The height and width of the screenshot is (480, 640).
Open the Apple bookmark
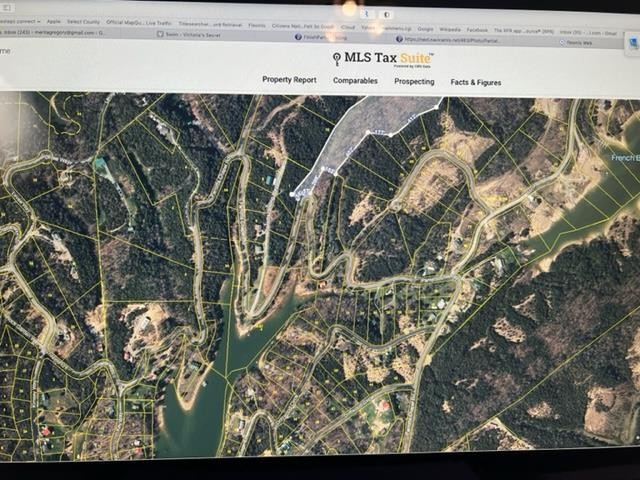tap(53, 21)
